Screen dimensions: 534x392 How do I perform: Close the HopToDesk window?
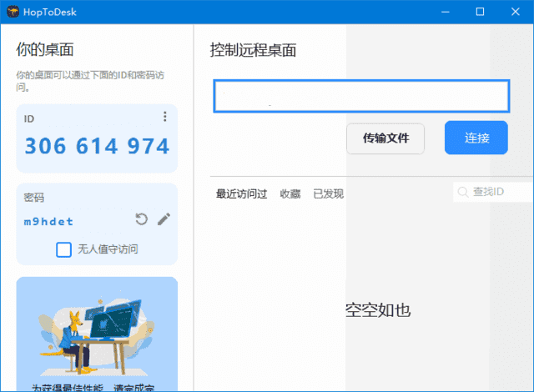(x=517, y=12)
